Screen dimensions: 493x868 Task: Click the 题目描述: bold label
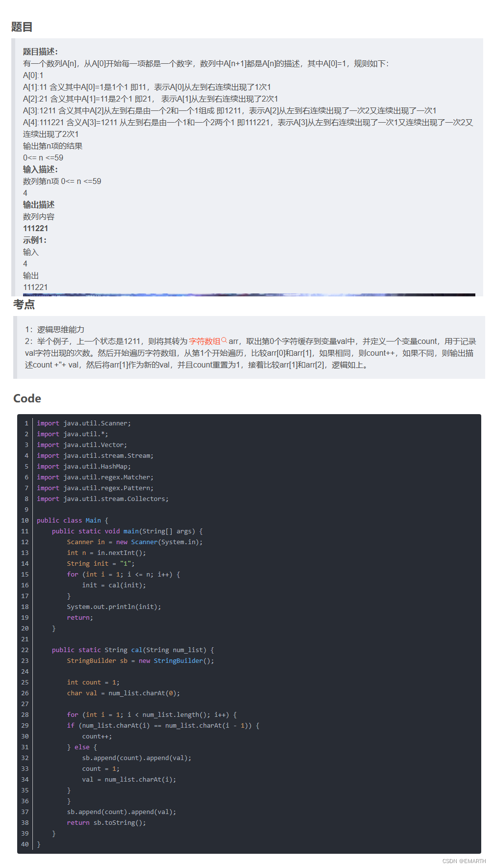[40, 52]
